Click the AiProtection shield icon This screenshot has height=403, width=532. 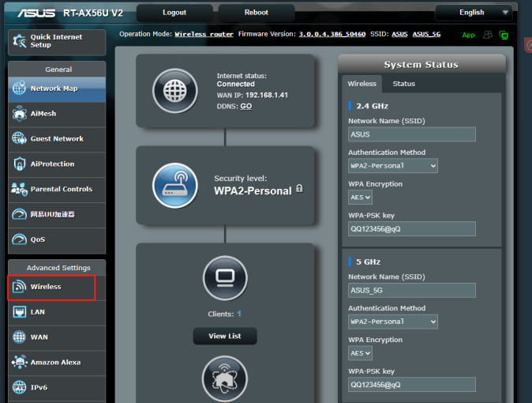click(x=20, y=164)
